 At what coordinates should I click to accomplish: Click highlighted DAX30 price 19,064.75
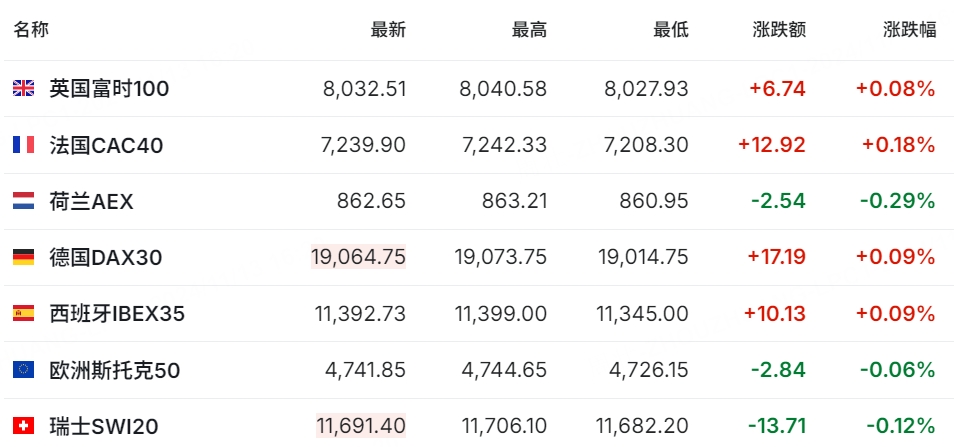(358, 257)
